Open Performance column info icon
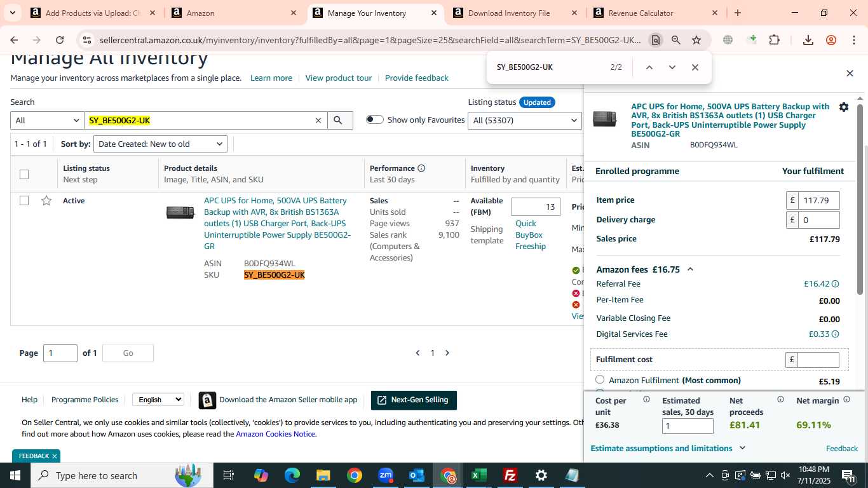Image resolution: width=868 pixels, height=488 pixels. click(x=421, y=168)
